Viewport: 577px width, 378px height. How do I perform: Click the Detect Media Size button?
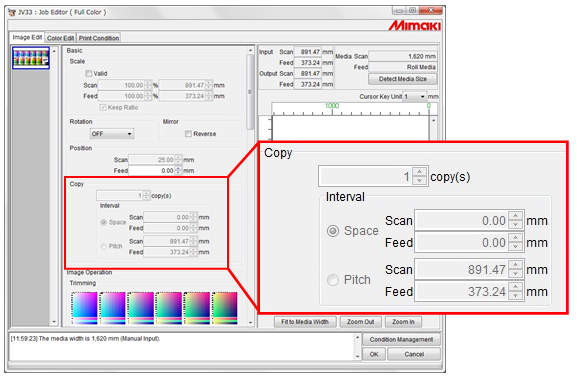tap(403, 79)
